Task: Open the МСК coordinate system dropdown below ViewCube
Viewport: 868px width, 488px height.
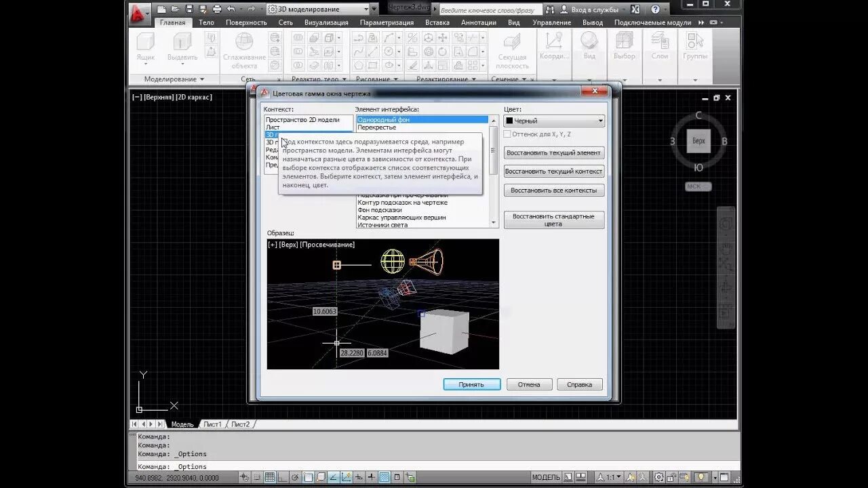Action: (x=698, y=186)
